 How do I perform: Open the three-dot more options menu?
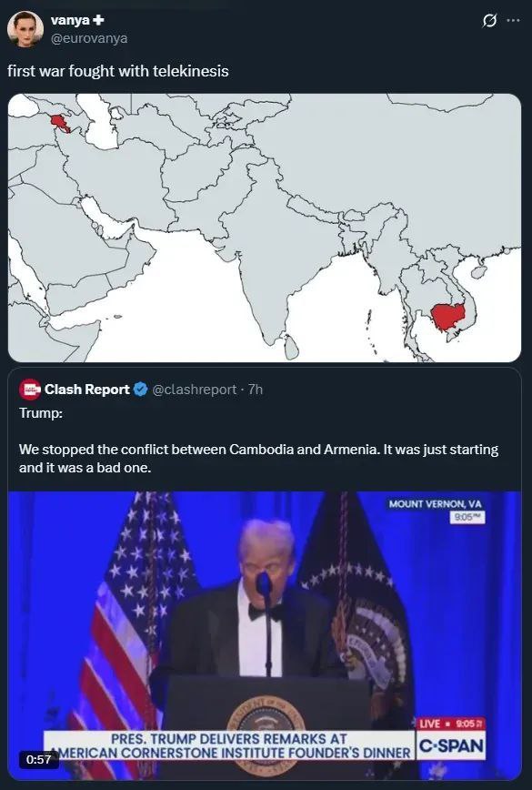tap(513, 21)
